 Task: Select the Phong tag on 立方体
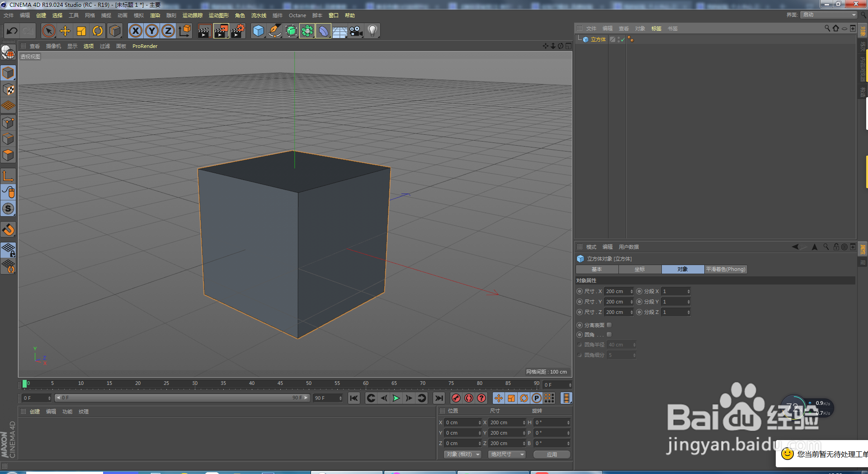(x=631, y=40)
